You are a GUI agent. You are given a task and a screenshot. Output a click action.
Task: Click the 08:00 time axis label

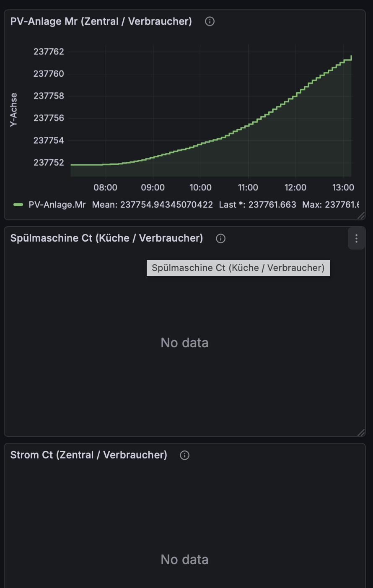[x=106, y=187]
